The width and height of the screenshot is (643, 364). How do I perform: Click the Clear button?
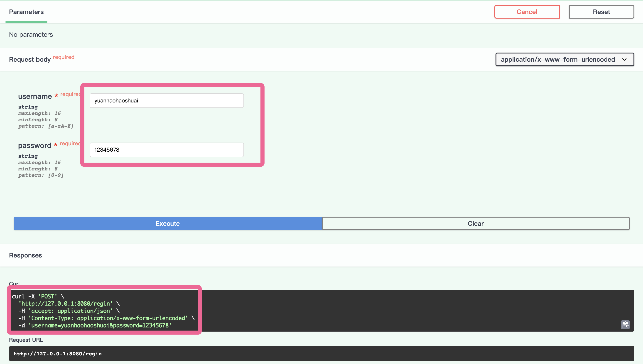(x=475, y=223)
